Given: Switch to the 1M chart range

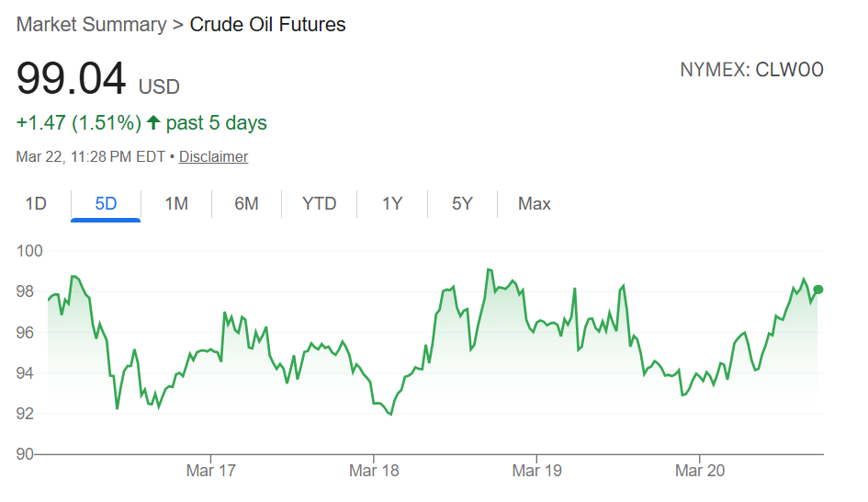Looking at the screenshot, I should [x=176, y=204].
